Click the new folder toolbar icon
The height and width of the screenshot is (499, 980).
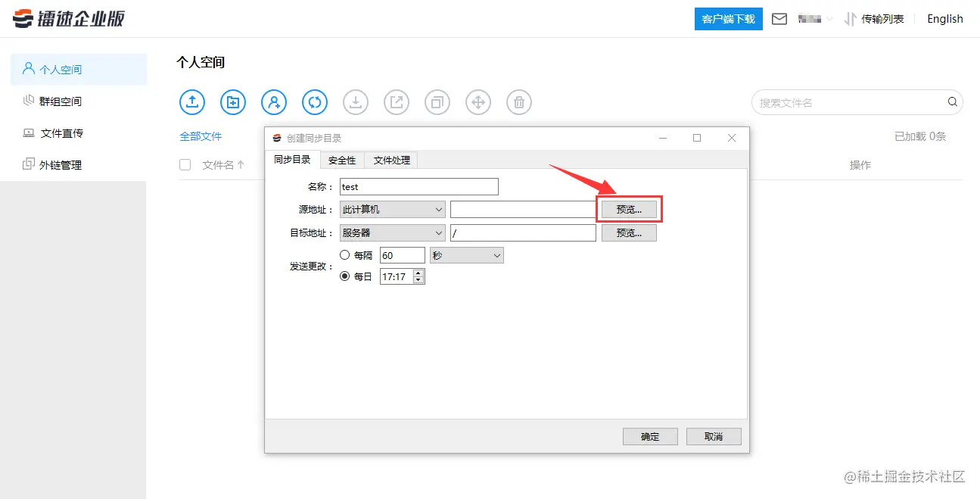coord(233,101)
